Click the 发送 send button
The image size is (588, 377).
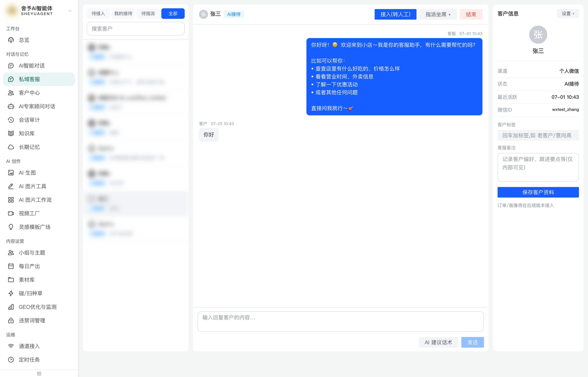pos(472,342)
